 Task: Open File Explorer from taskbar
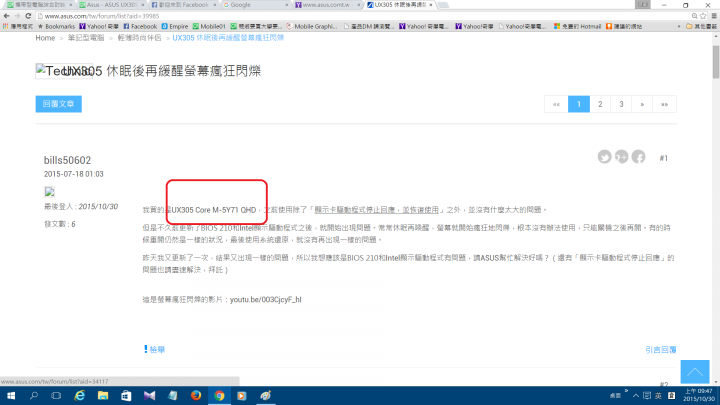103,395
